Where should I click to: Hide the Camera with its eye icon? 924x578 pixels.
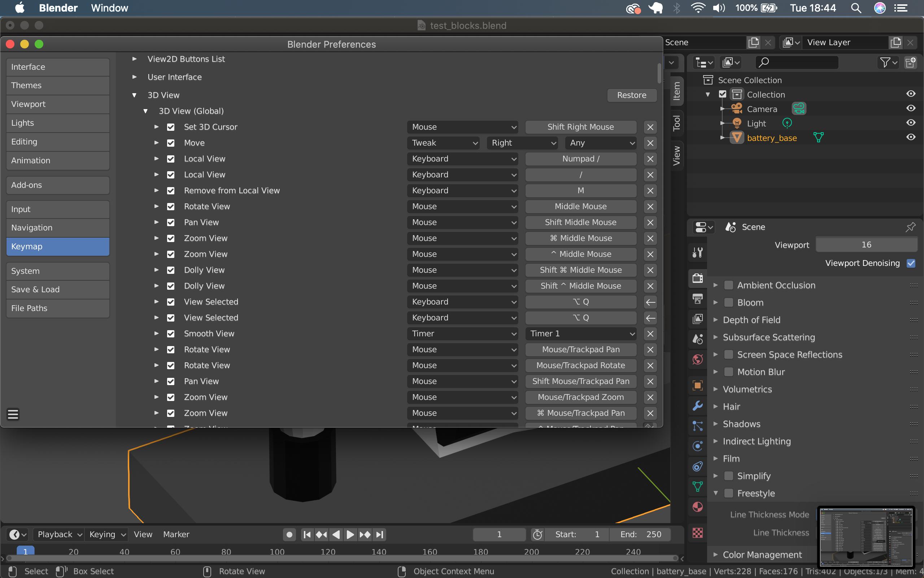point(911,109)
